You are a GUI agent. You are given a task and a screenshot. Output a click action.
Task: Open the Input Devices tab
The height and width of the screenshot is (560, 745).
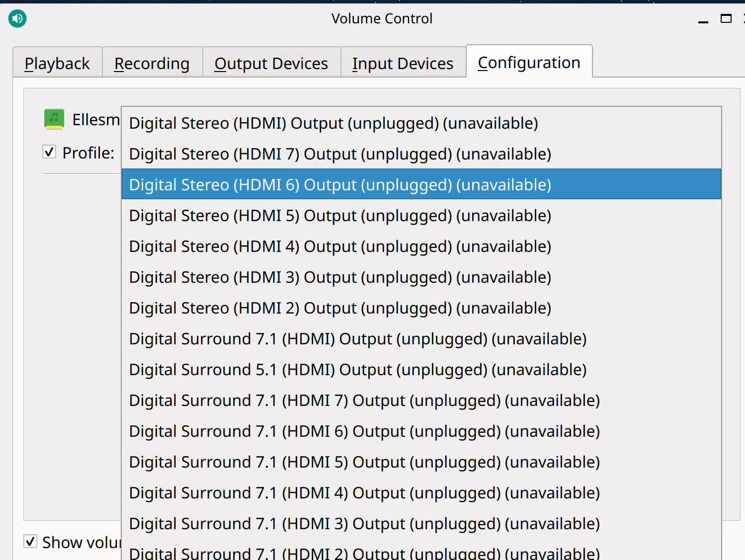[x=403, y=64]
